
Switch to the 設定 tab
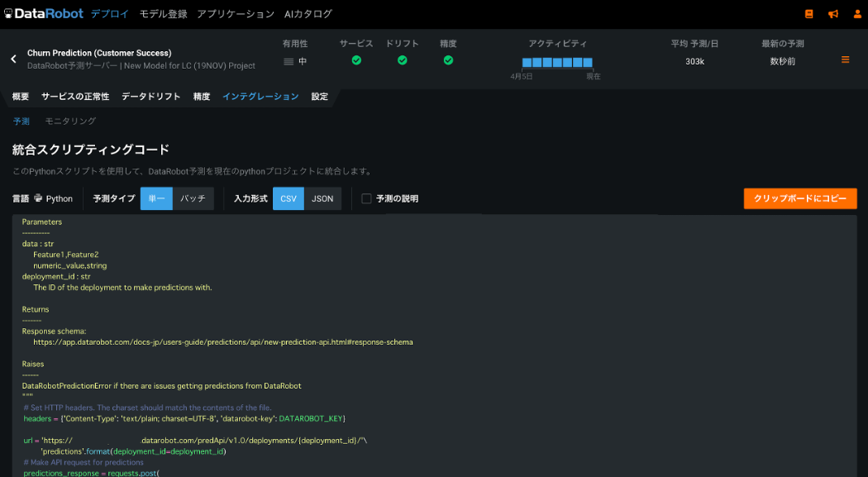pos(319,96)
